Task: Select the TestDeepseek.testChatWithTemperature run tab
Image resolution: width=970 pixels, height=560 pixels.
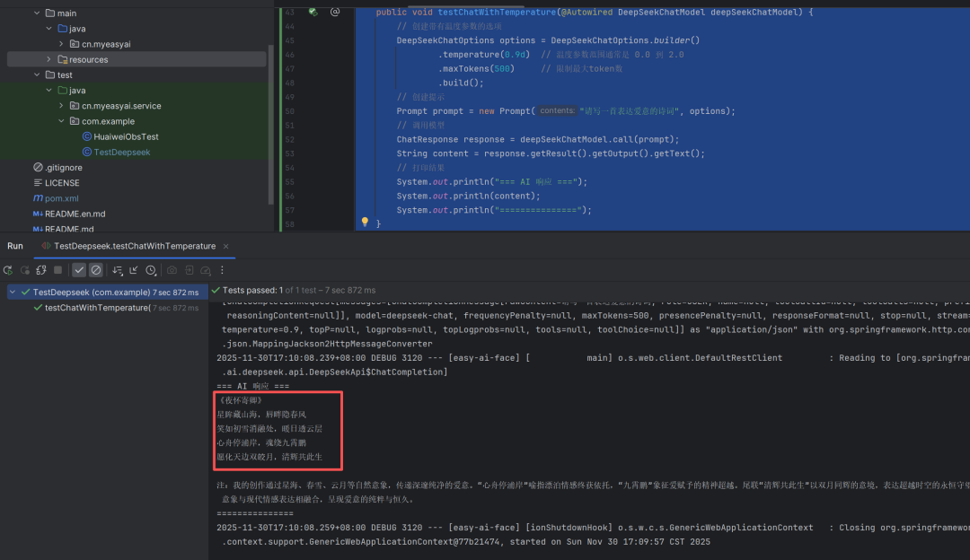Action: pos(135,246)
